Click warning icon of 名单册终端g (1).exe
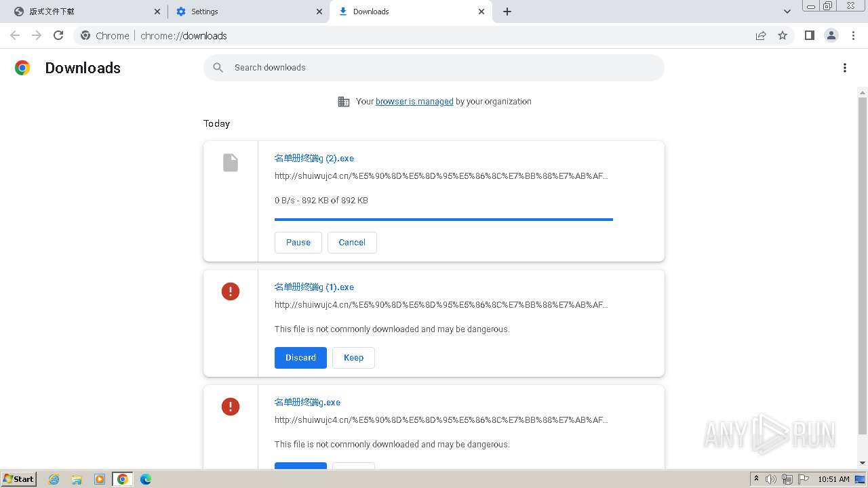868x488 pixels. click(x=231, y=291)
